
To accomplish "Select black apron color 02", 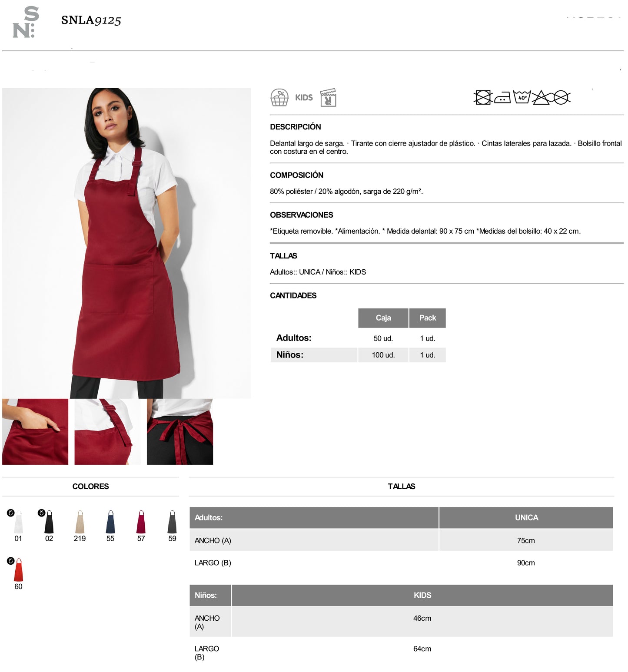I will coord(49,522).
